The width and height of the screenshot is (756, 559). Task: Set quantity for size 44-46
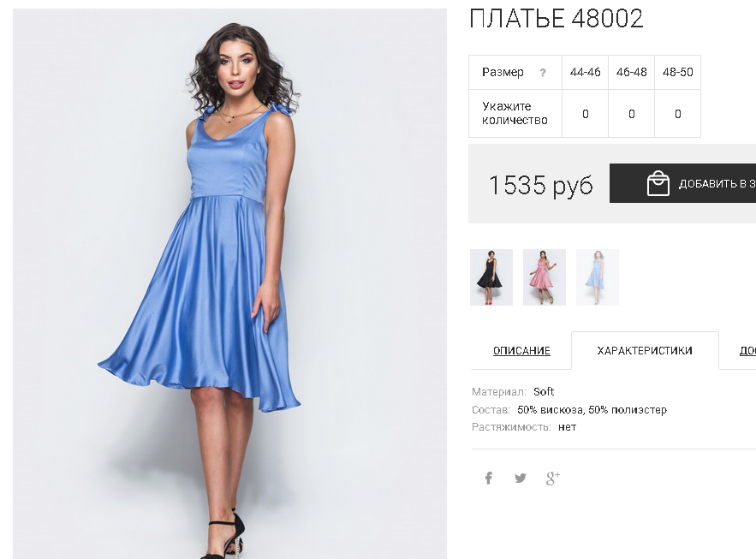[x=586, y=114]
